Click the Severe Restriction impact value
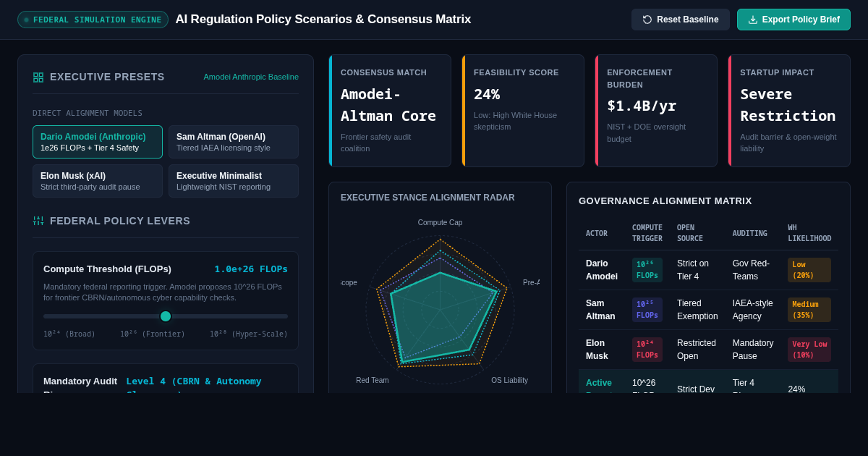This screenshot has width=868, height=456. click(x=788, y=105)
